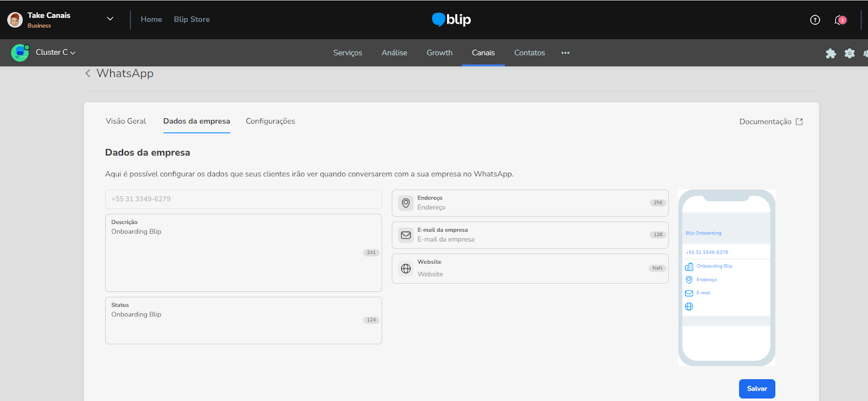Click the 241 character counter badge
Viewport: 868px width, 401px height.
tap(371, 253)
